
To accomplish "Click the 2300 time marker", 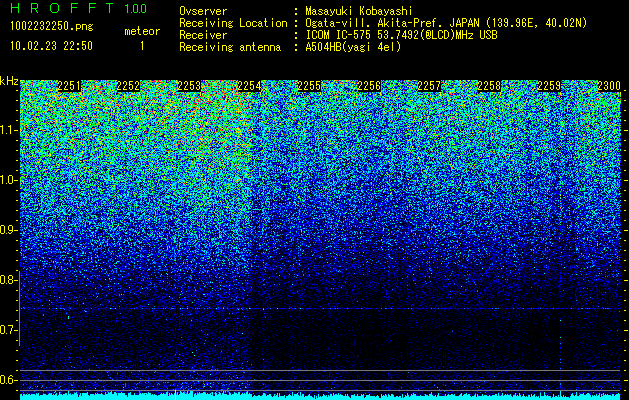I will (609, 86).
